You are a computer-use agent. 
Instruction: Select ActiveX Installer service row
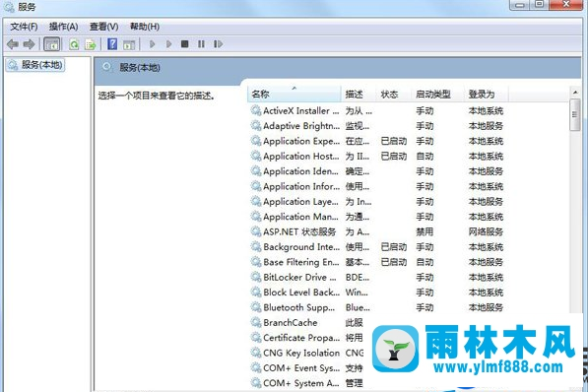[x=377, y=110]
